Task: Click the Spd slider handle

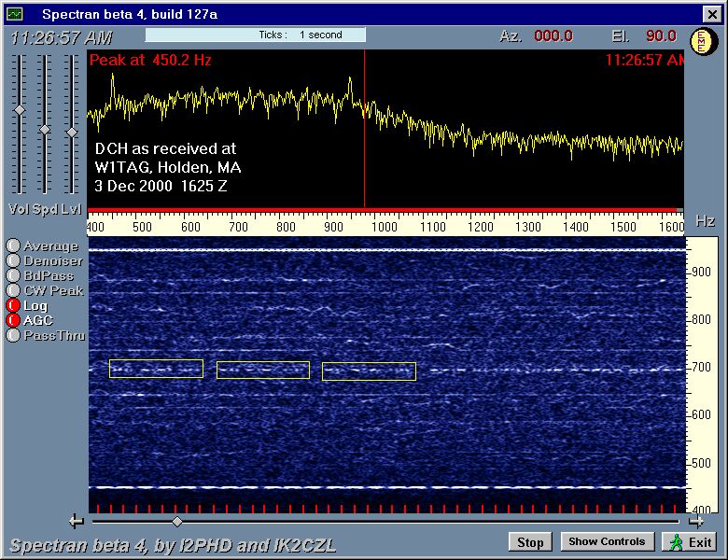Action: [45, 130]
